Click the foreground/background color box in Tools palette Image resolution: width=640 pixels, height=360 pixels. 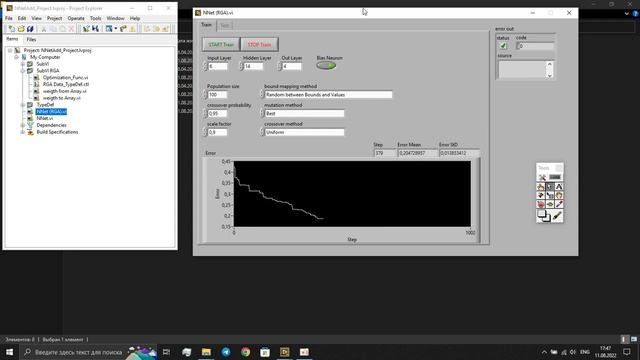(x=543, y=216)
